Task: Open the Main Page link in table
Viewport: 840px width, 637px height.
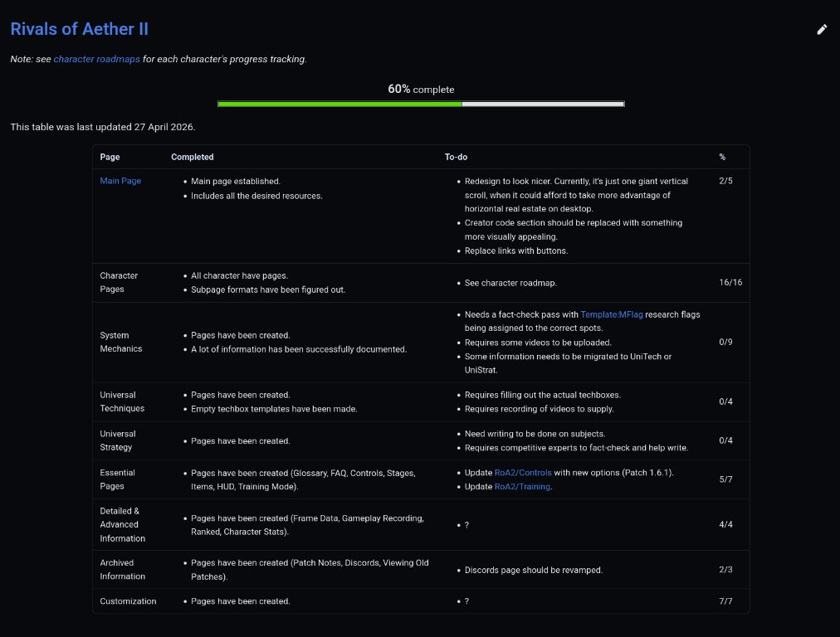Action: [x=120, y=181]
